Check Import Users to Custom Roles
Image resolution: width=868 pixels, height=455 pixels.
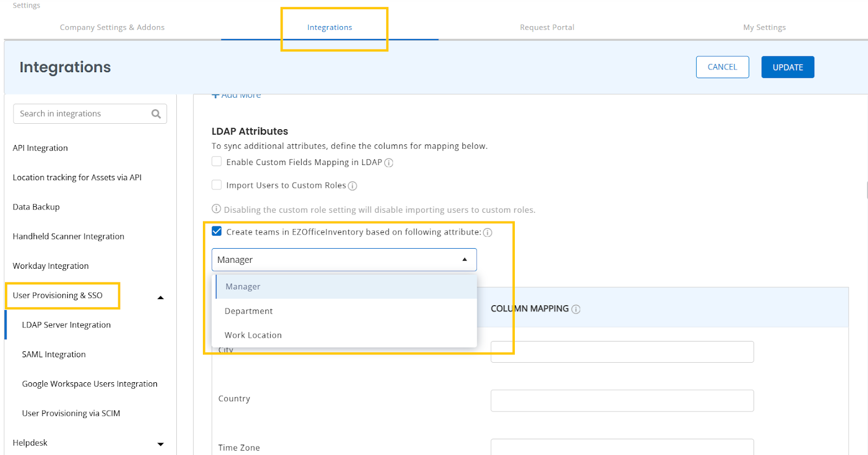pyautogui.click(x=216, y=185)
